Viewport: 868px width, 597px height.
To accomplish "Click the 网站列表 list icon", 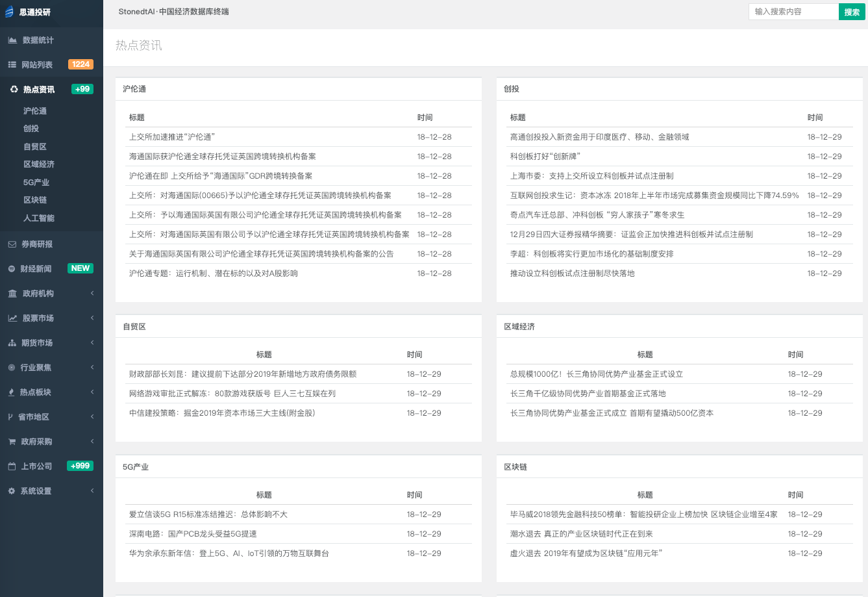I will [12, 65].
